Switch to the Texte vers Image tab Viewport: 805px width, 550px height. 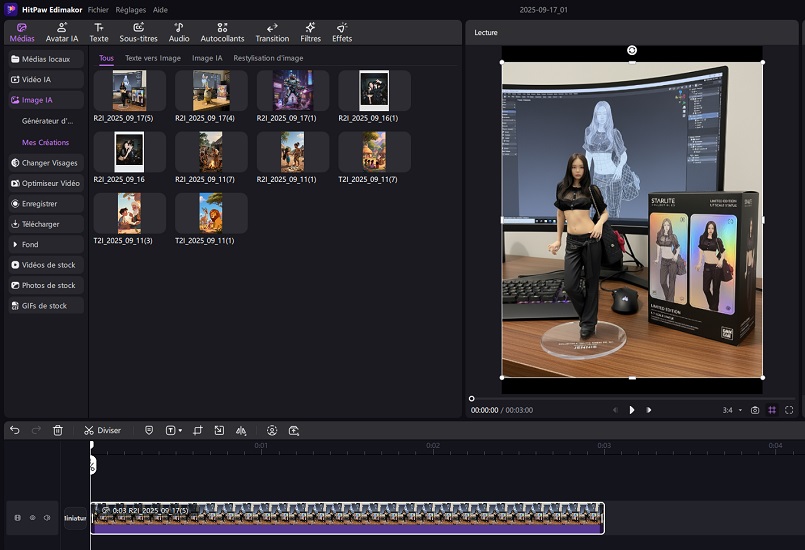coord(153,58)
